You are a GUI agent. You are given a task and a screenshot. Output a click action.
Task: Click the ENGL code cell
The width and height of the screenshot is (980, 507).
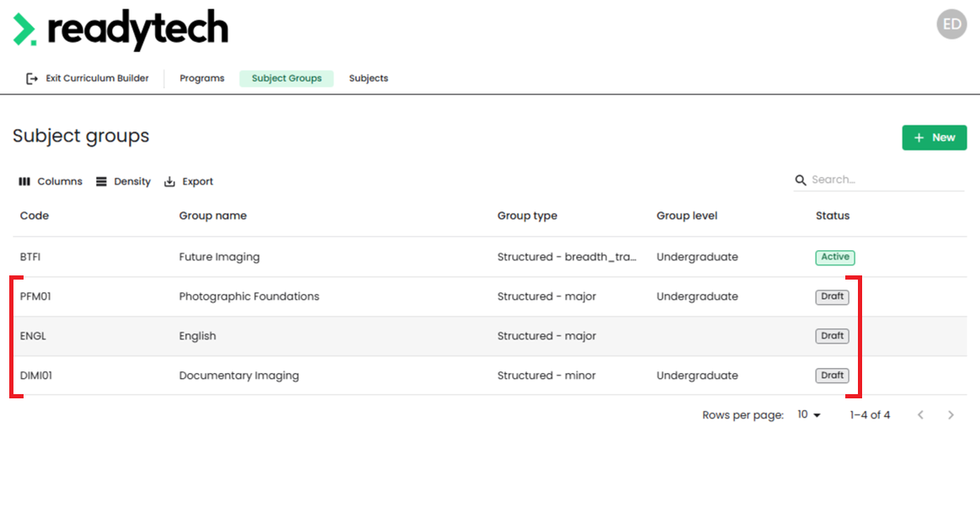(x=33, y=336)
